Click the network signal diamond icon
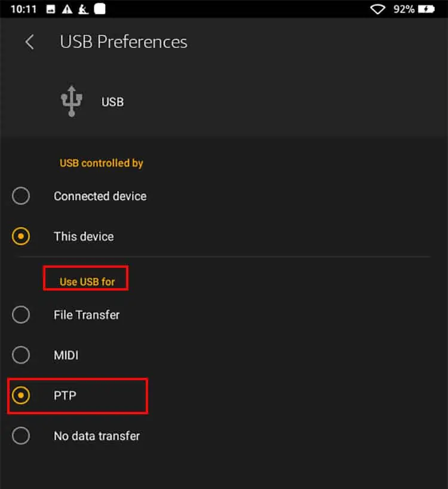Screen dimensions: 448x489 [378, 9]
